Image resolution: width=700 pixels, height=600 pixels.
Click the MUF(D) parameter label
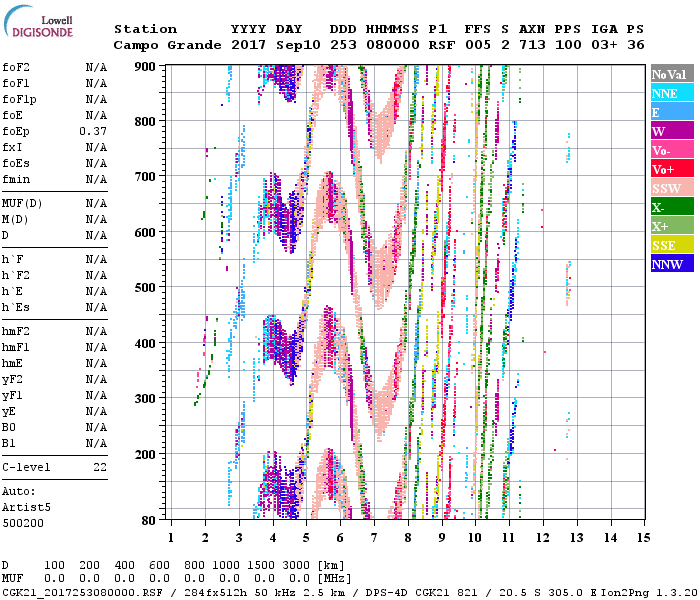tap(22, 204)
